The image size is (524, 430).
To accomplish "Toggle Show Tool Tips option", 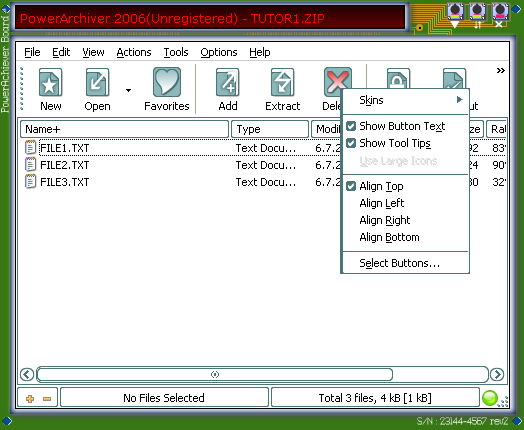I will (x=406, y=143).
